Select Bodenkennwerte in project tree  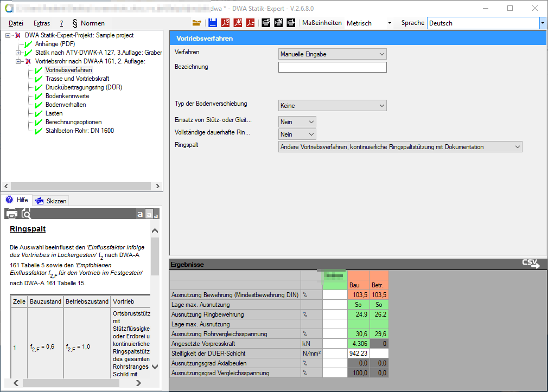67,96
